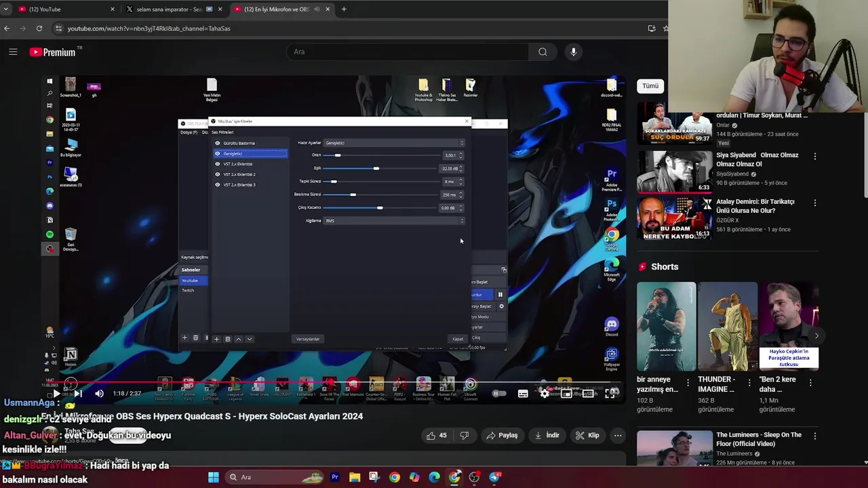Open video player settings gear
Screen dimensions: 868x488
545,394
